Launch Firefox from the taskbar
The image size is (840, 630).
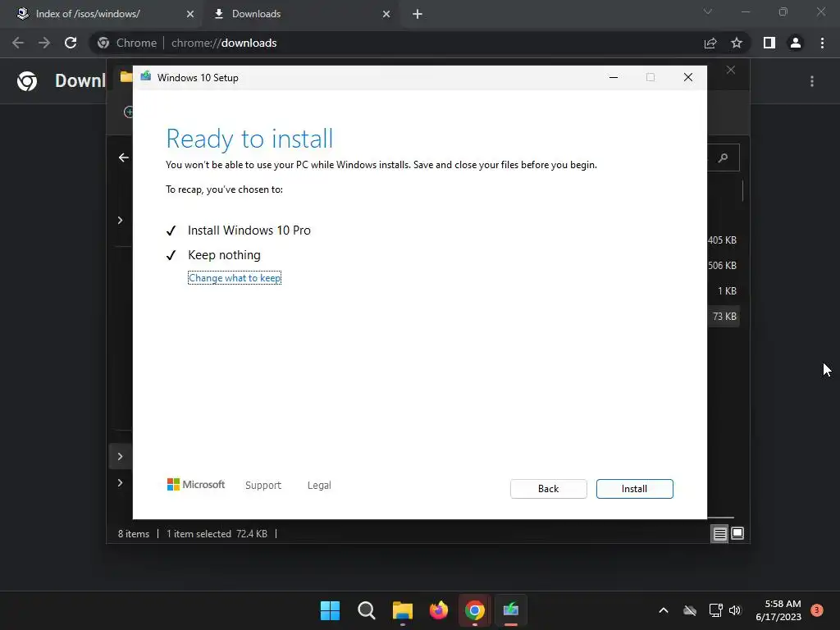click(x=439, y=610)
